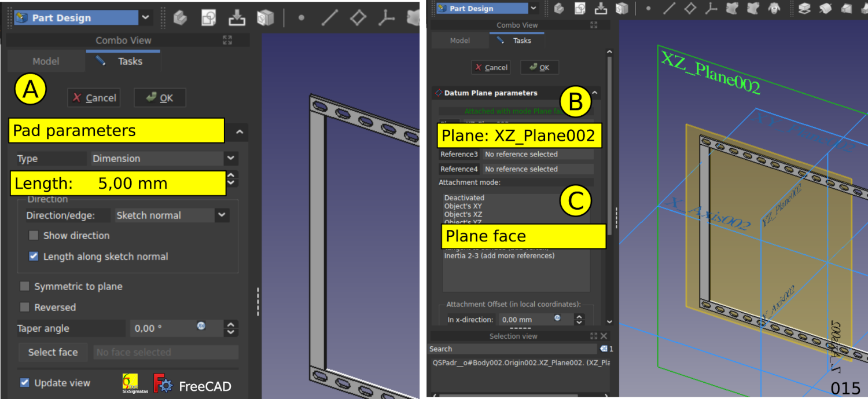Screen dimensions: 868x399
Task: Create local coordinate system, left screenshot toolbar
Action: tap(386, 18)
